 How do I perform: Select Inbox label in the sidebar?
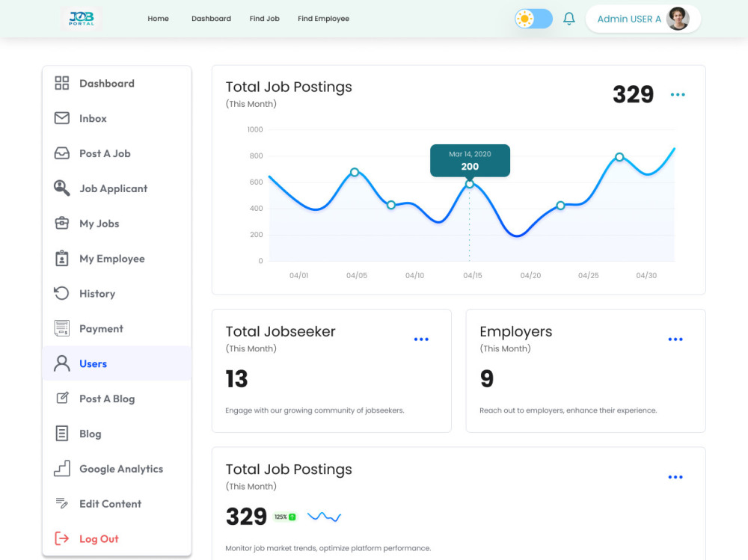tap(93, 118)
